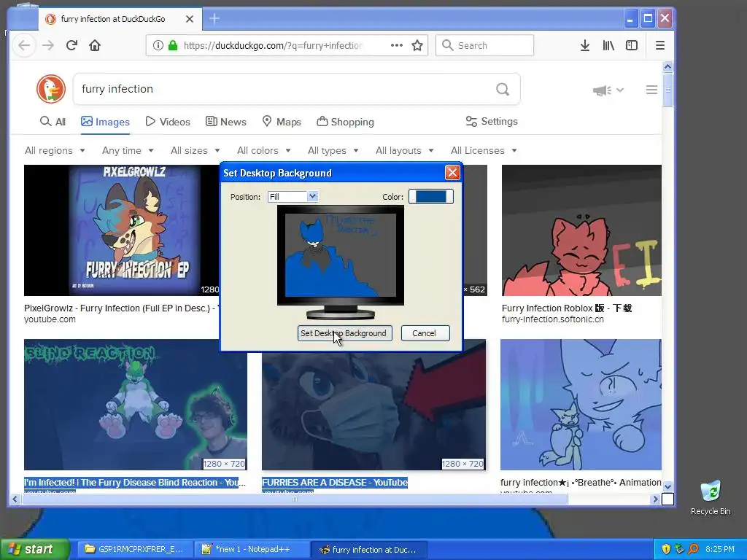
Task: Switch to the GSP1RMCPRXFRER folder taskbar item
Action: pyautogui.click(x=135, y=549)
